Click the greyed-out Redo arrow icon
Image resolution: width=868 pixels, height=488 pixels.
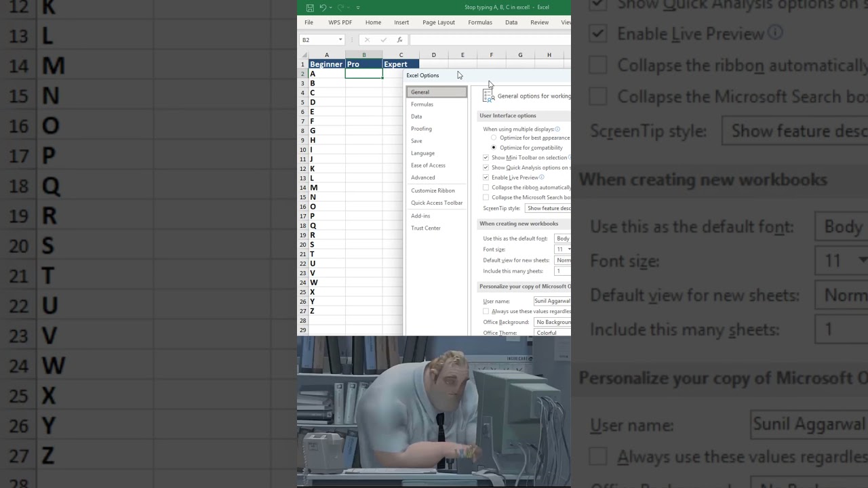click(x=340, y=7)
